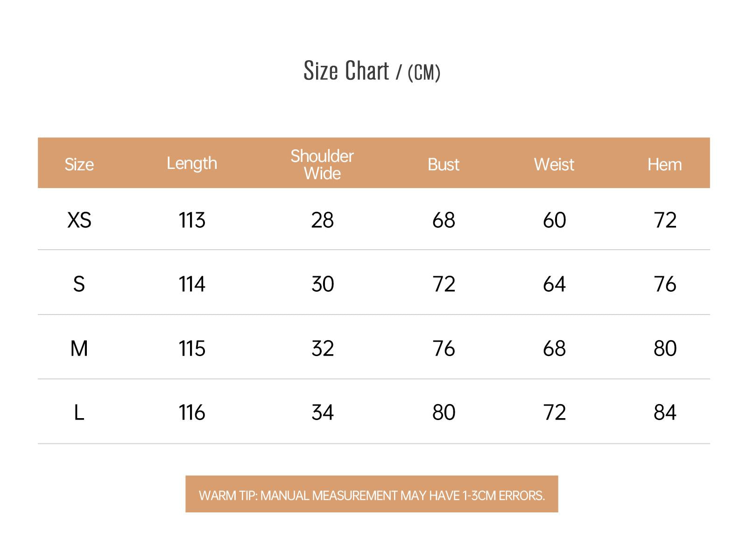Viewport: 747px width, 560px height.
Task: Select the shoulder value 34 for L
Action: [323, 413]
